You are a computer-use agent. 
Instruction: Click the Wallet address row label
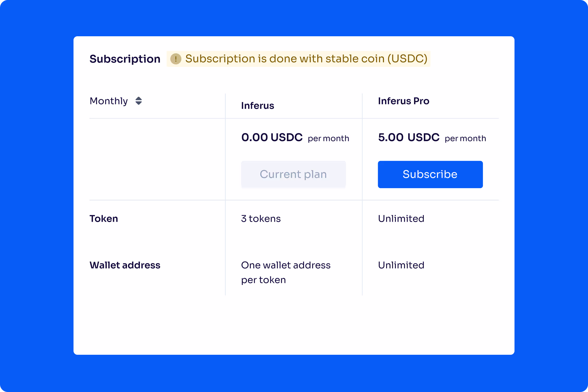tap(125, 265)
